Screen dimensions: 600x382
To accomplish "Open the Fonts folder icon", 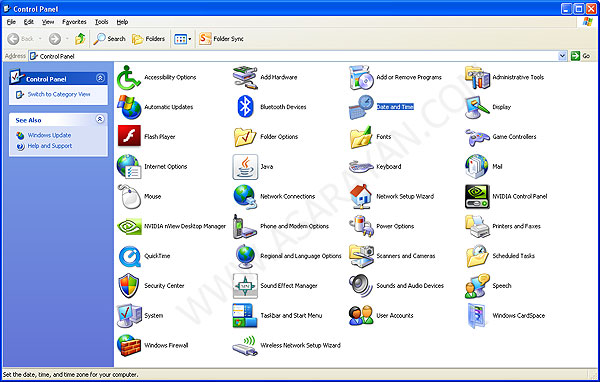I will click(x=361, y=137).
